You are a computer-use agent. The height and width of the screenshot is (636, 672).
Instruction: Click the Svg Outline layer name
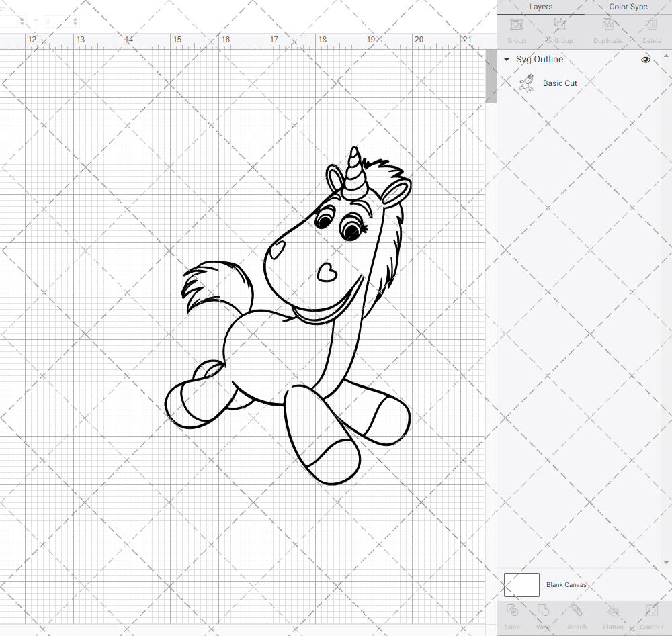pos(539,60)
